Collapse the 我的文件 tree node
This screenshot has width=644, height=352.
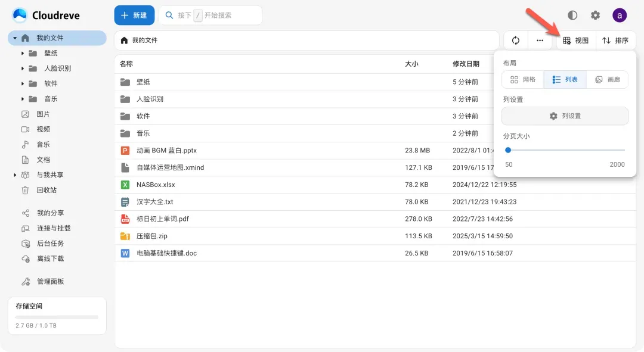tap(15, 38)
